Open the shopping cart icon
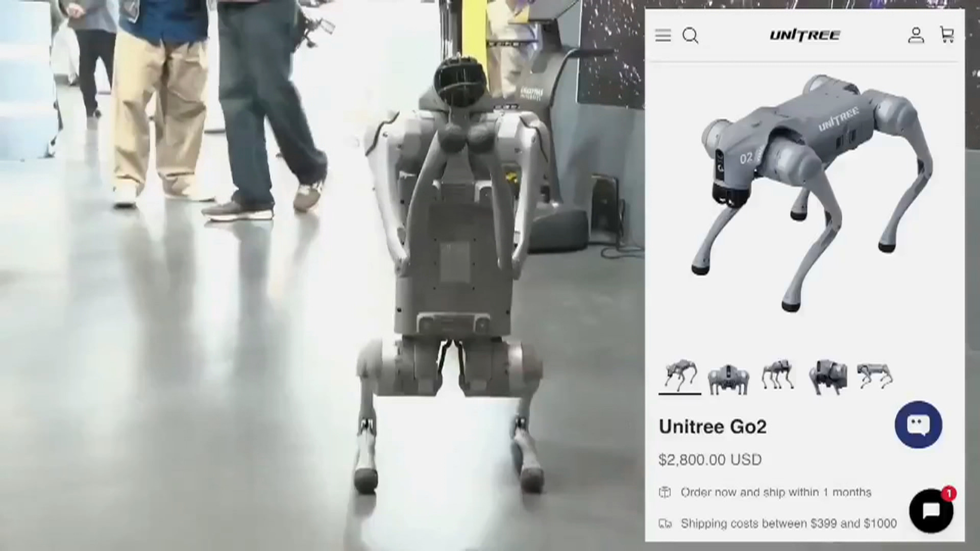This screenshot has height=551, width=980. pyautogui.click(x=947, y=35)
